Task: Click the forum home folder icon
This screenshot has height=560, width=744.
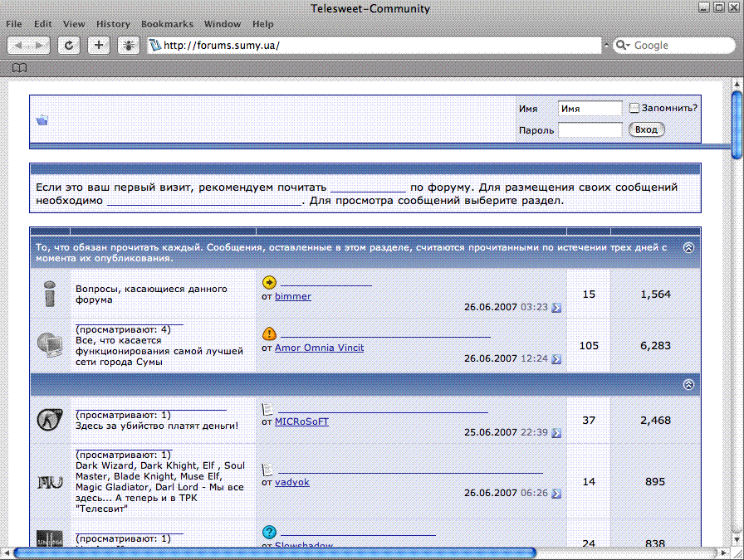Action: coord(42,120)
